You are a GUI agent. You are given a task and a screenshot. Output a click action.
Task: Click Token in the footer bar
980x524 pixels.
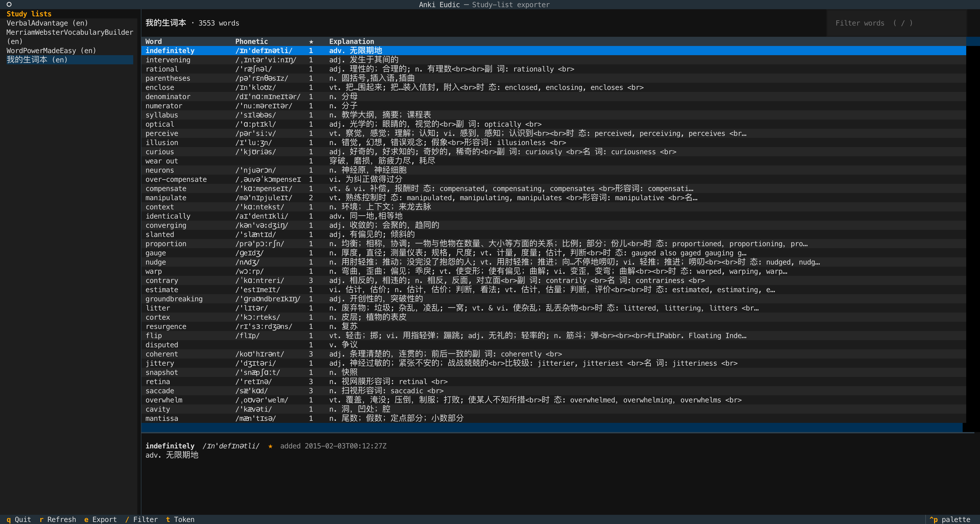[x=180, y=519]
